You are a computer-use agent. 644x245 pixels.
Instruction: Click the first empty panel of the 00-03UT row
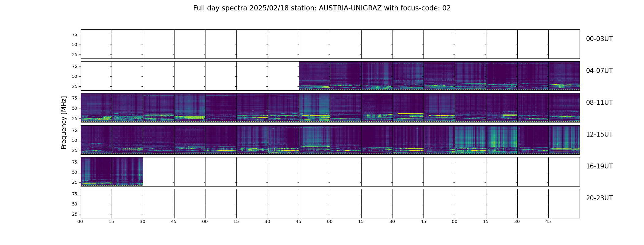click(x=96, y=44)
